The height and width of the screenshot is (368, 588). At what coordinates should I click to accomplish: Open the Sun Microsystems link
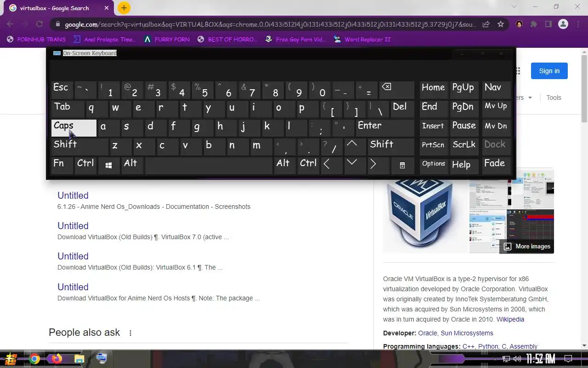pos(467,333)
